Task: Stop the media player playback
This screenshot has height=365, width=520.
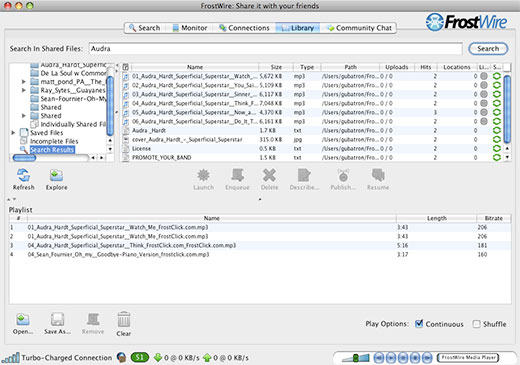Action: click(415, 358)
